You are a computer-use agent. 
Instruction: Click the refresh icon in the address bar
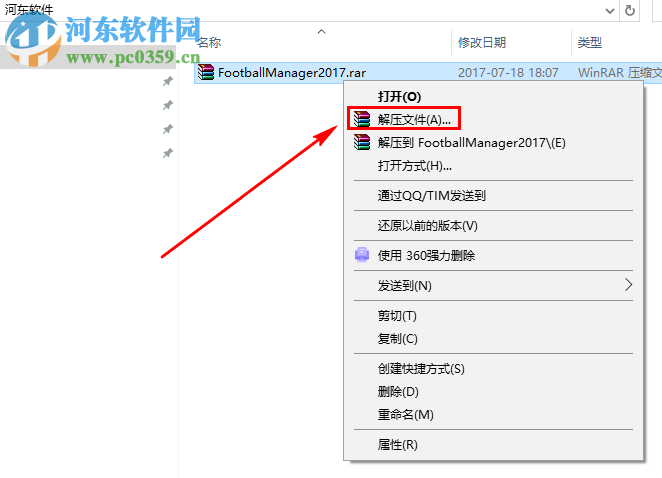click(x=629, y=11)
